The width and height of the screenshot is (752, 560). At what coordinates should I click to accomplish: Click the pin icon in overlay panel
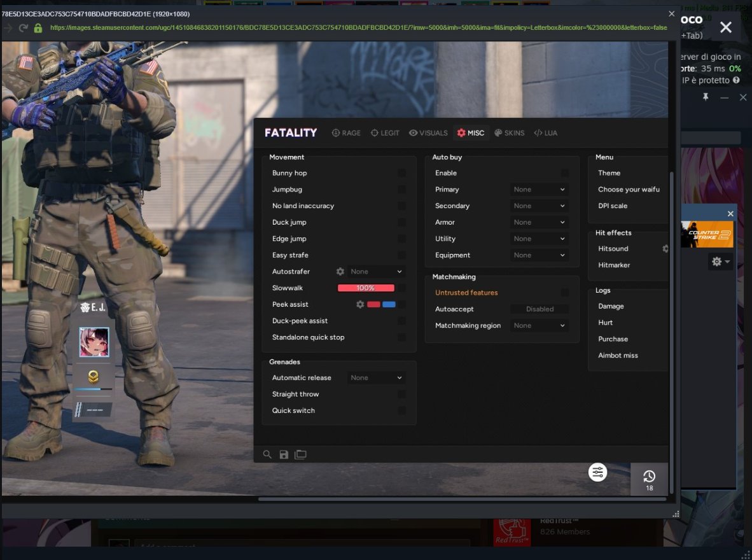[706, 97]
